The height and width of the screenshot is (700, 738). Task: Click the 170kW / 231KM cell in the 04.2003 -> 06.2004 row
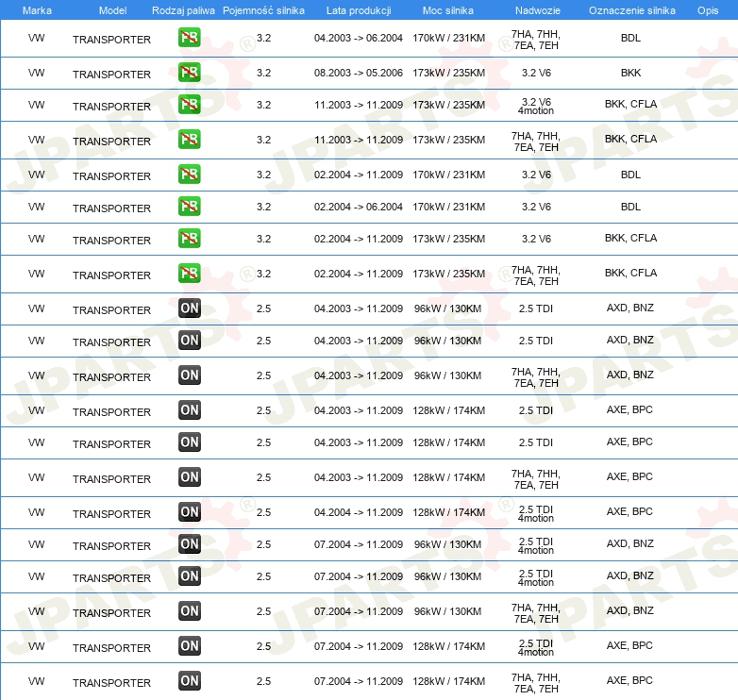[448, 38]
